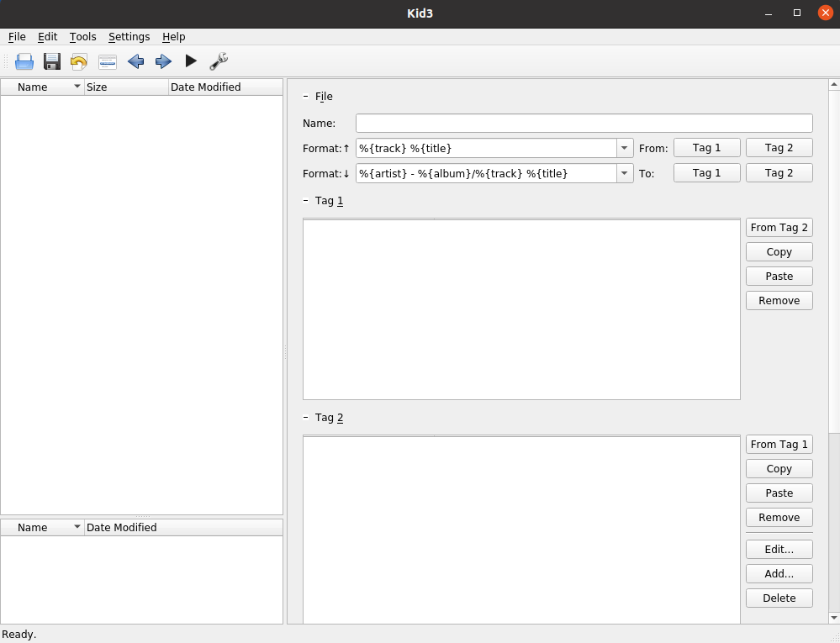Save tags with the floppy disk icon

tap(51, 61)
